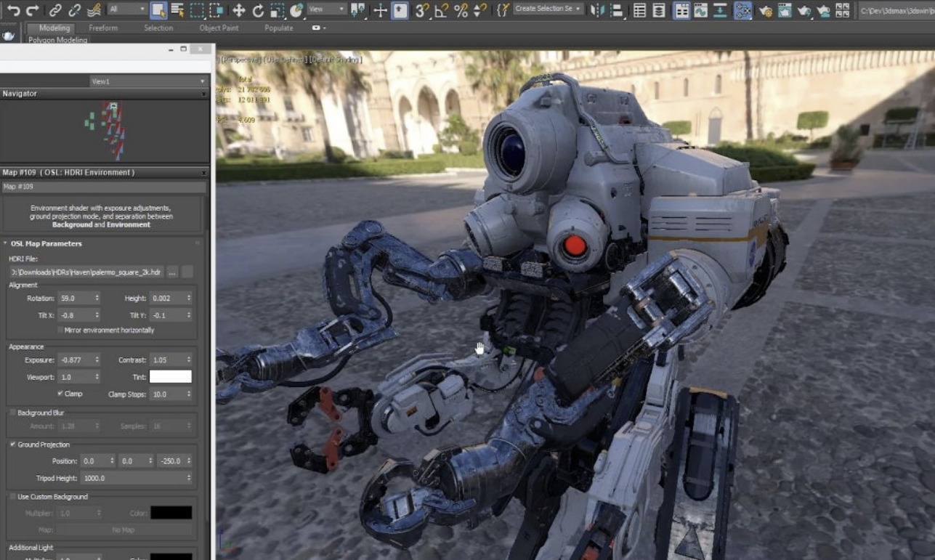Click the Mirror tool icon
Viewport: 935px width, 560px height.
(x=598, y=10)
